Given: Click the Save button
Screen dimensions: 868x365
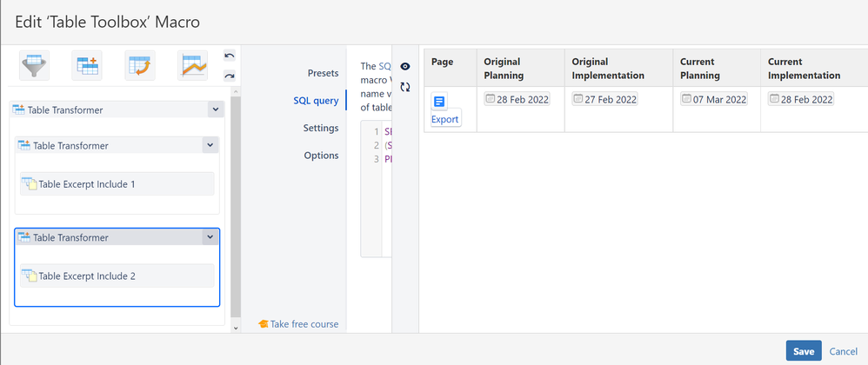Looking at the screenshot, I should pyautogui.click(x=804, y=351).
